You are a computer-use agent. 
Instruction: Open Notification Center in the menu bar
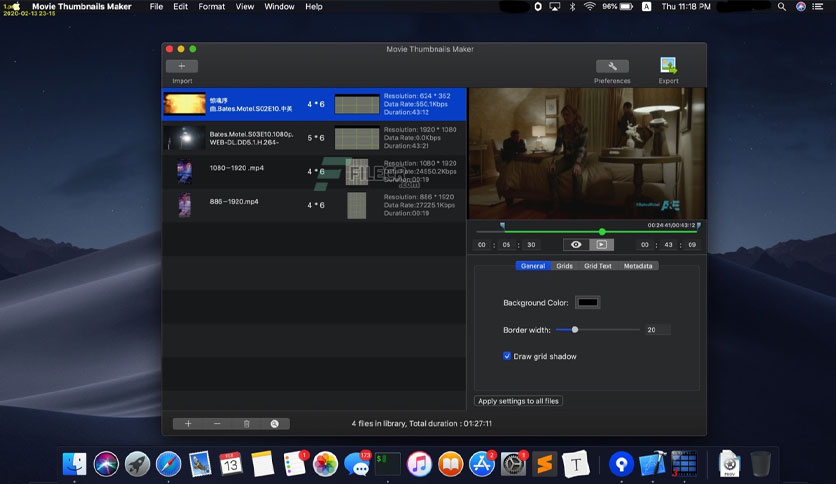click(x=817, y=6)
